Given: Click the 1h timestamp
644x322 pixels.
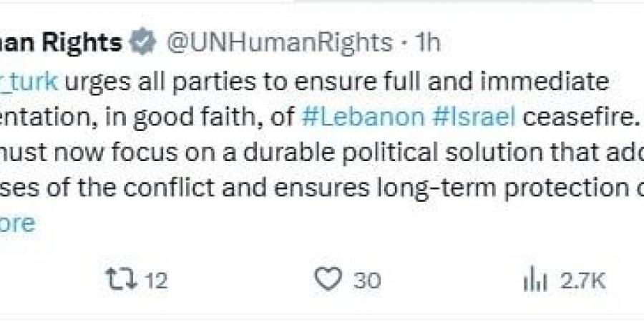Looking at the screenshot, I should pyautogui.click(x=428, y=44).
